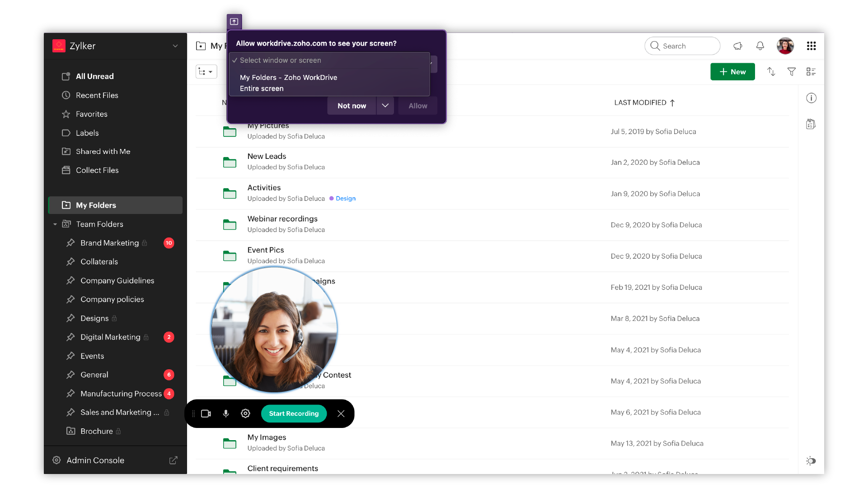Expand the Not now dropdown arrow

pos(385,106)
